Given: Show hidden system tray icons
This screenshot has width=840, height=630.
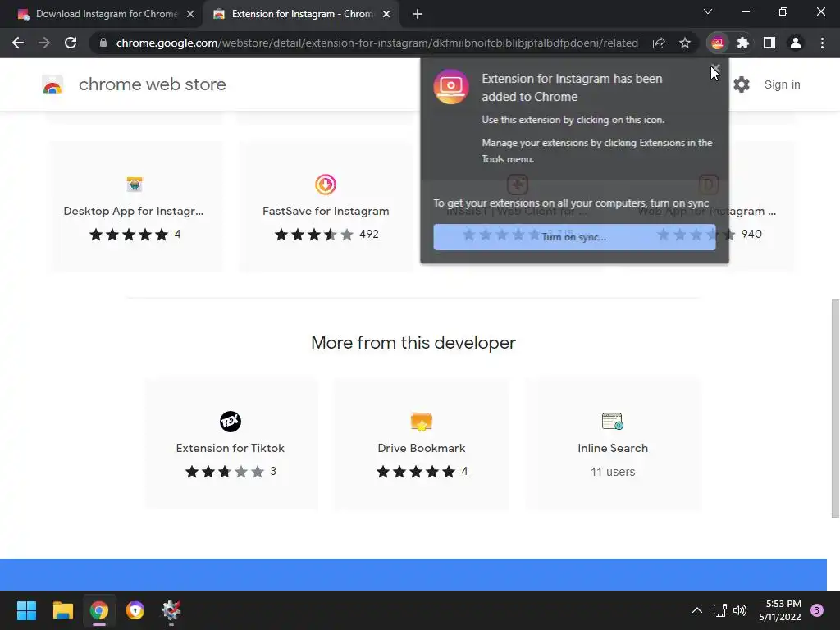Looking at the screenshot, I should pyautogui.click(x=697, y=610).
